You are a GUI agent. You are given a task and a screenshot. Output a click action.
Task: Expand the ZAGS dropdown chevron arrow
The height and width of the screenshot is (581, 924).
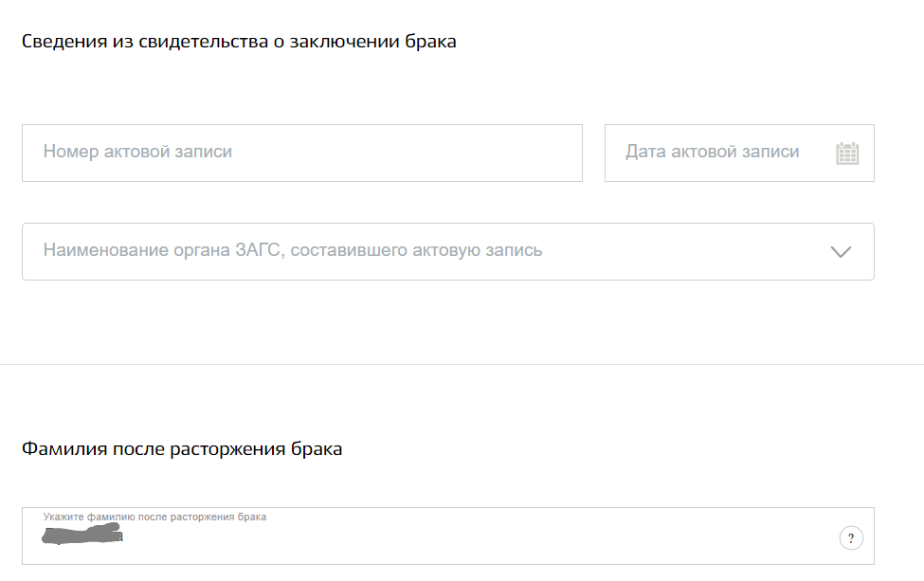[x=840, y=252]
